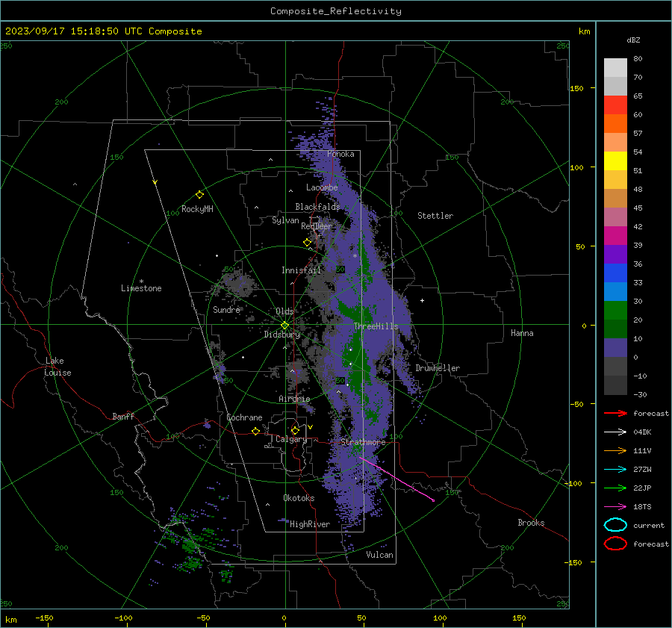672x628 pixels.
Task: Click the cyan current ellipse icon
Action: point(615,525)
